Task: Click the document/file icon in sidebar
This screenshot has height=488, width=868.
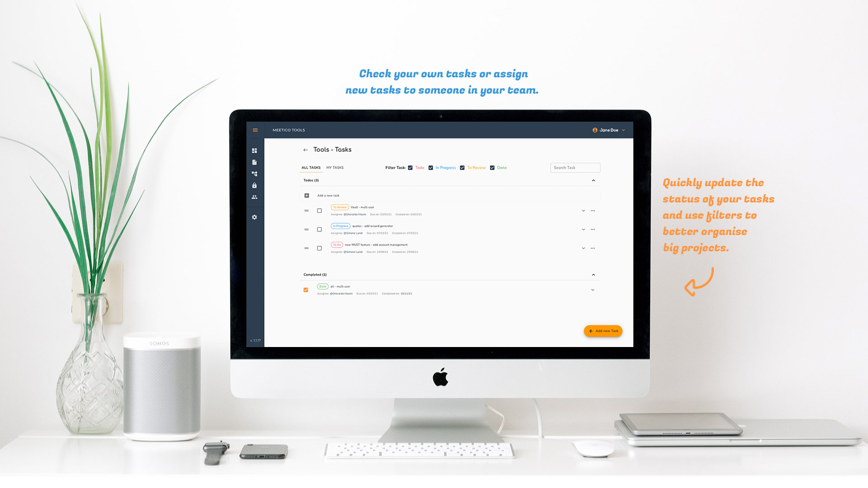Action: tap(256, 162)
